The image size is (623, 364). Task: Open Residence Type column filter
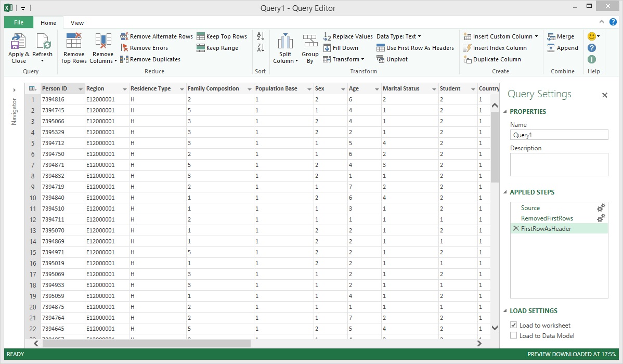181,89
